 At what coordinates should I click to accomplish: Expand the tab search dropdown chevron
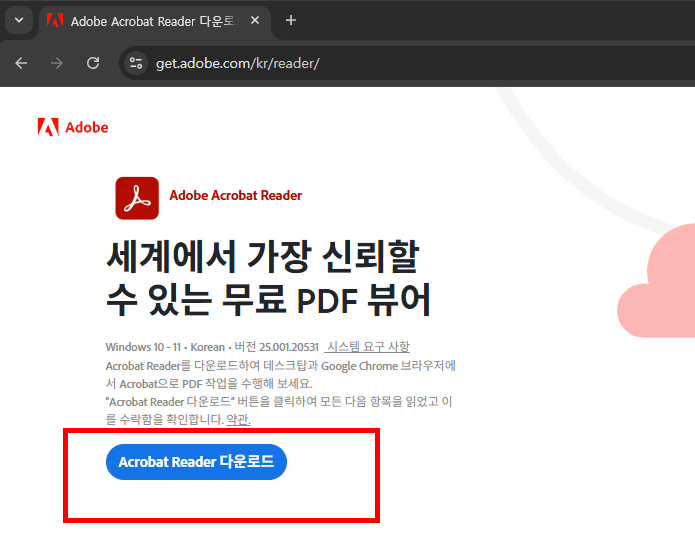point(19,20)
